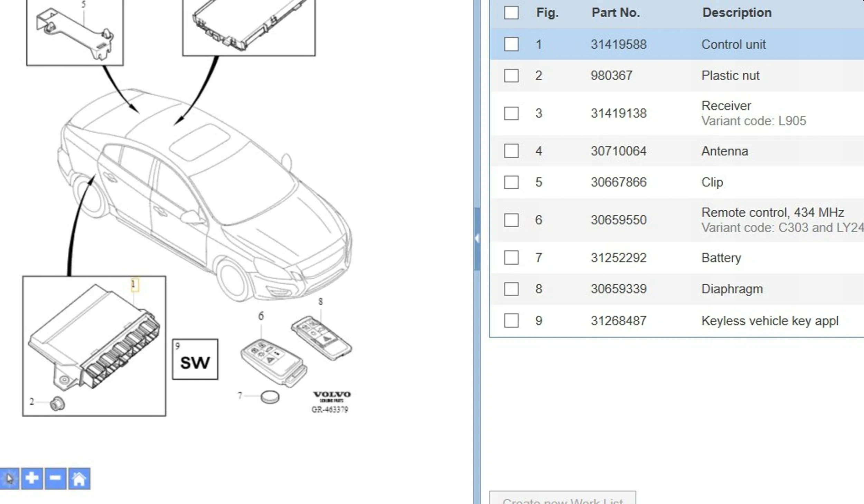Image resolution: width=864 pixels, height=504 pixels.
Task: Select the pointer tool in diagram toolbar
Action: tap(9, 479)
